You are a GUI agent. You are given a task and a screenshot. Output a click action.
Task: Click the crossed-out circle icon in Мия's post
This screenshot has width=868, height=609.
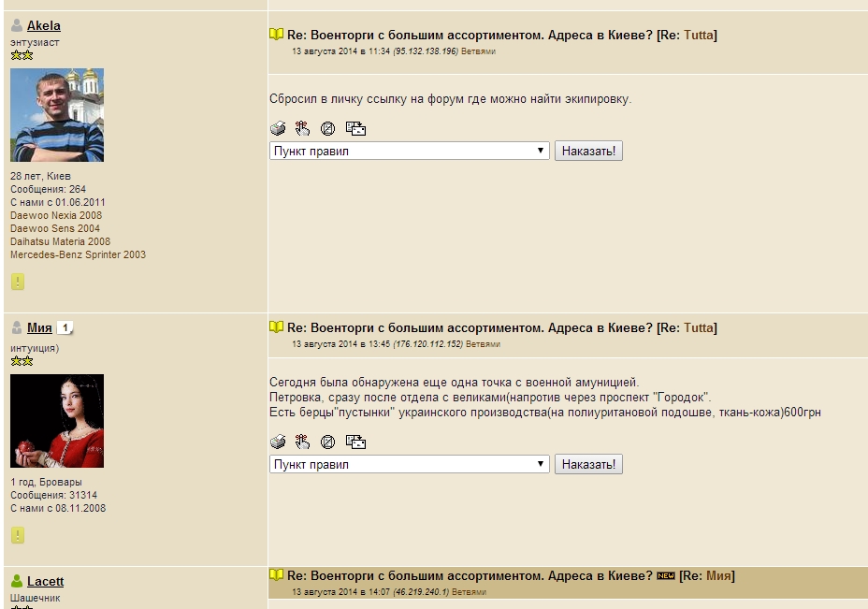[327, 442]
